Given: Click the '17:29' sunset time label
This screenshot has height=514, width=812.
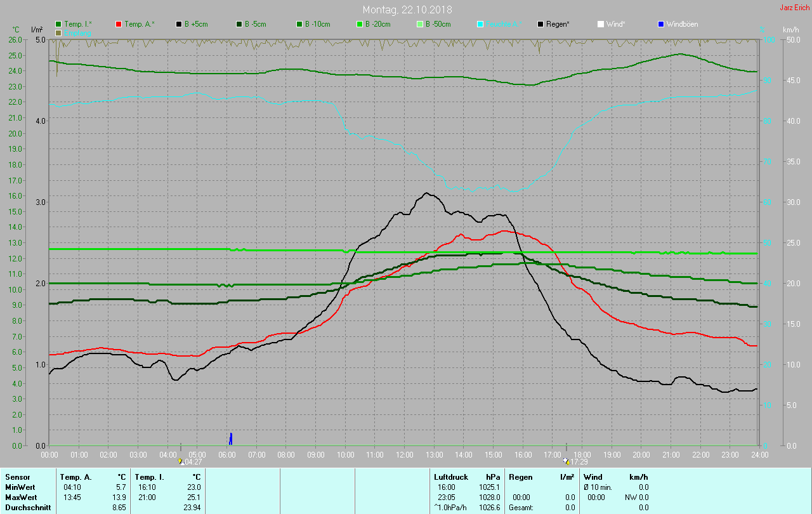Looking at the screenshot, I should pyautogui.click(x=579, y=462).
